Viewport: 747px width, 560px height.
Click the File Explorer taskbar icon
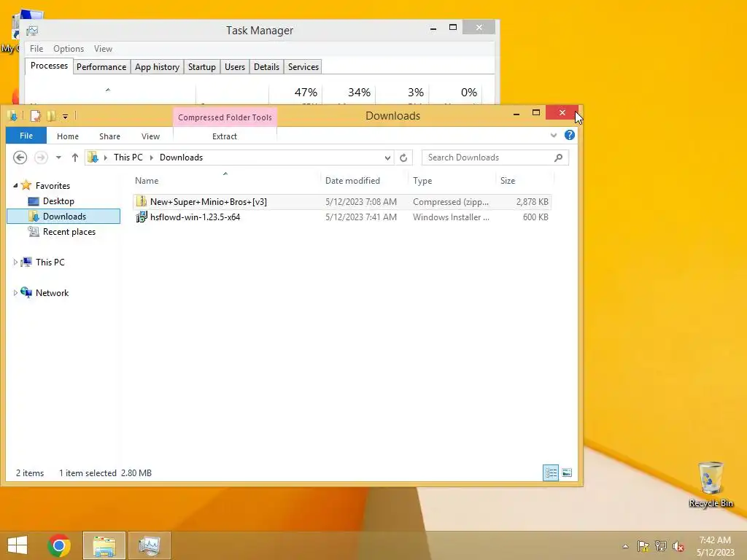point(104,545)
